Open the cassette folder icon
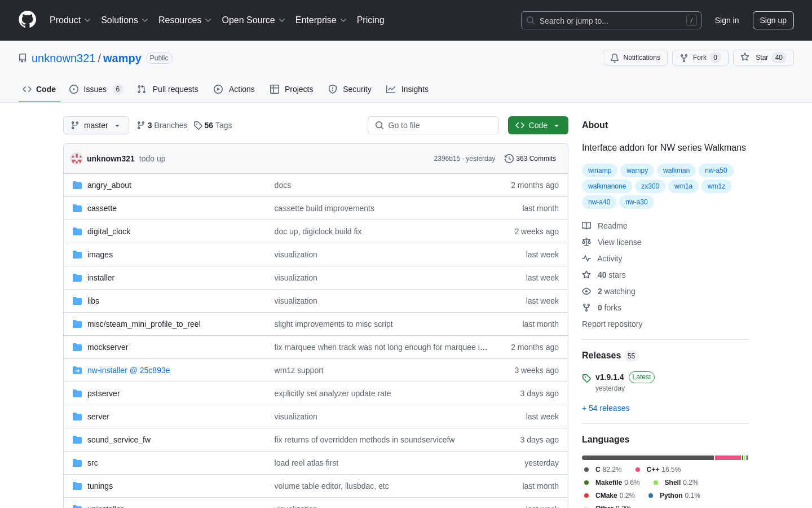 pos(77,208)
